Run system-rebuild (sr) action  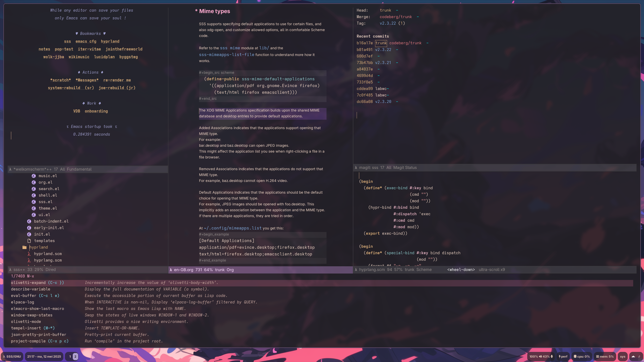coord(71,88)
